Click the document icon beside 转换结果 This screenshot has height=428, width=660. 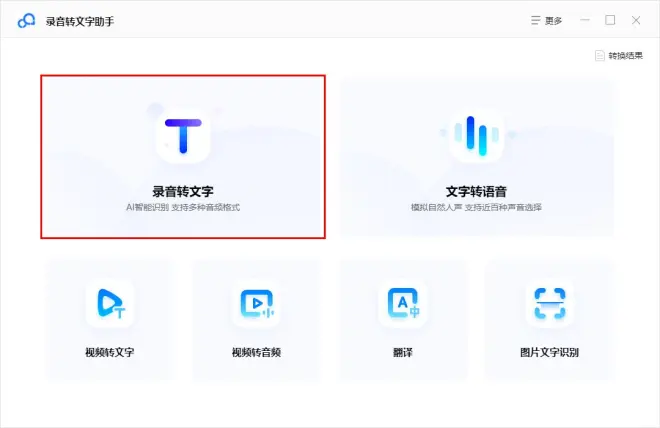600,56
